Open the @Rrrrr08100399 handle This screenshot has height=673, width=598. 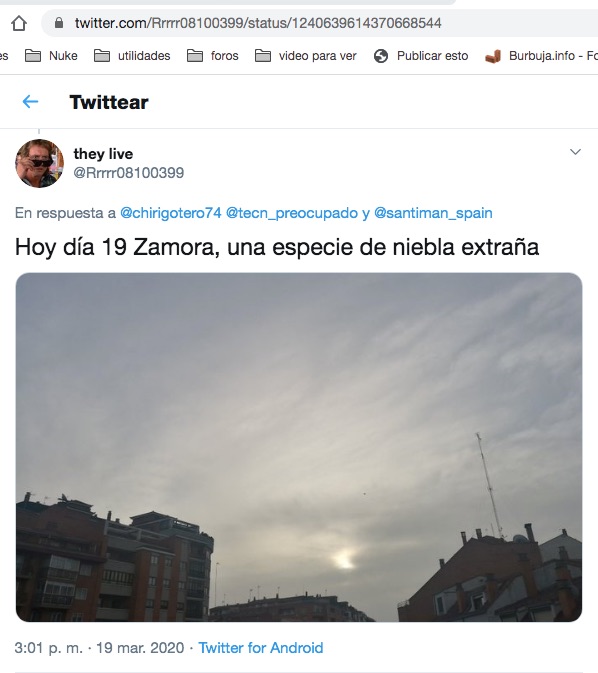(129, 173)
